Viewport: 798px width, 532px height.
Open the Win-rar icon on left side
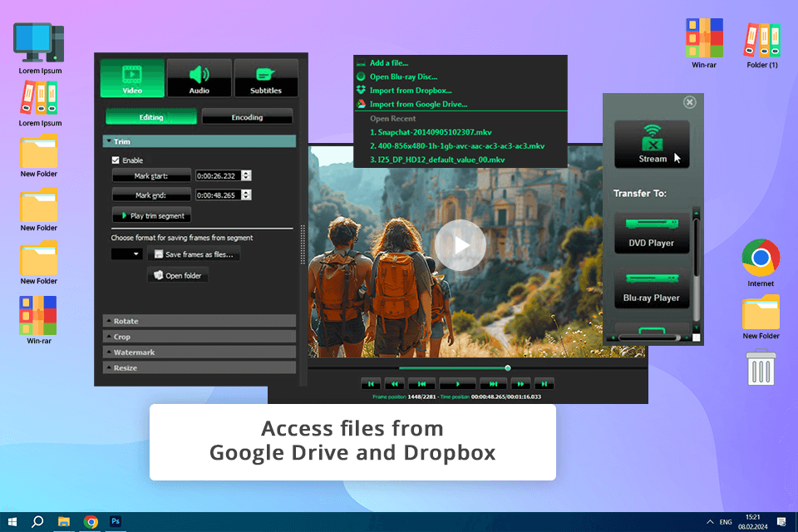pos(39,320)
